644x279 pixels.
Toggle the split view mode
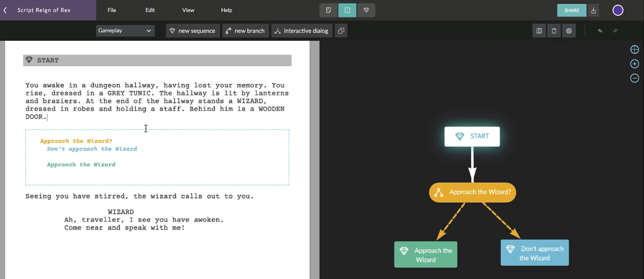coord(347,10)
